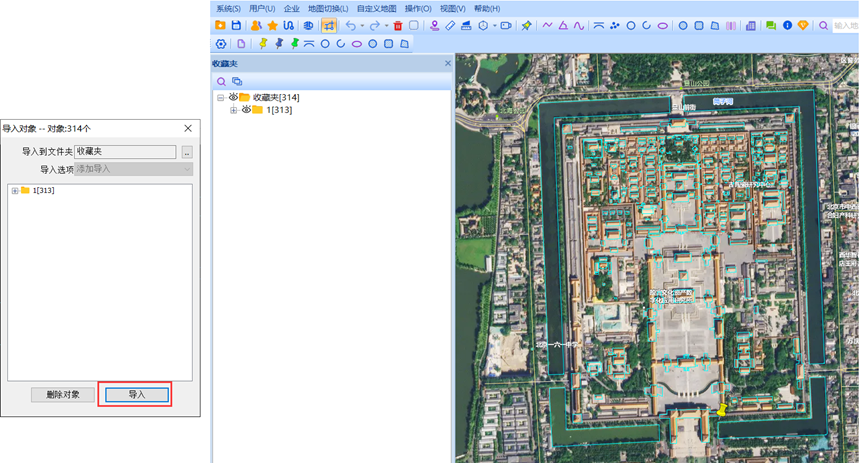
Task: Open the 企业 menu
Action: coord(292,9)
